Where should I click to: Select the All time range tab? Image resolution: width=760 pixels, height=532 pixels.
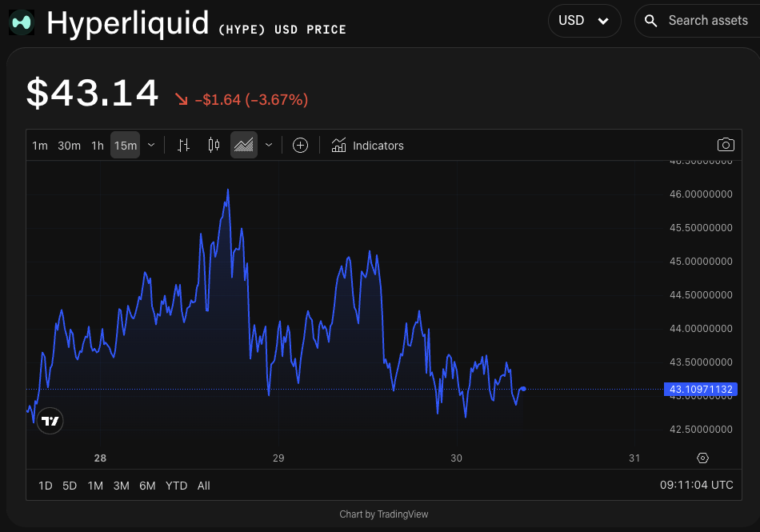[203, 486]
